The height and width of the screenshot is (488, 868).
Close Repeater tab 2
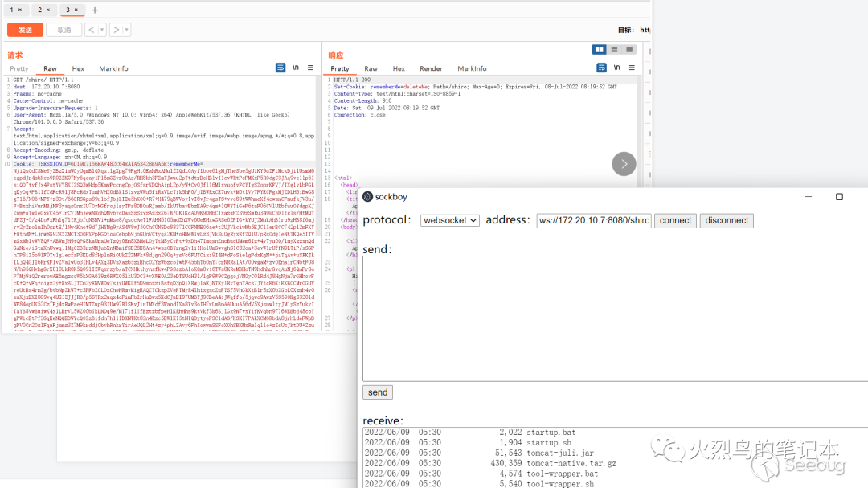(x=49, y=10)
